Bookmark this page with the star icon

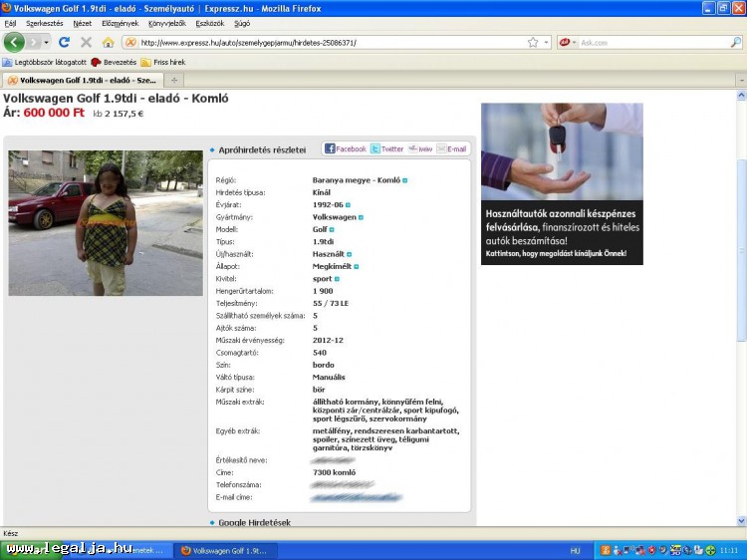533,43
